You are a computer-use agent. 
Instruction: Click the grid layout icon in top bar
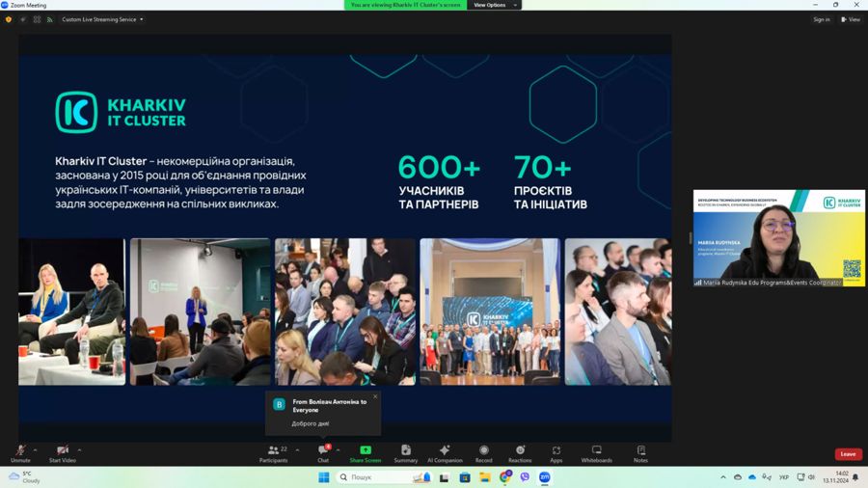pos(37,19)
